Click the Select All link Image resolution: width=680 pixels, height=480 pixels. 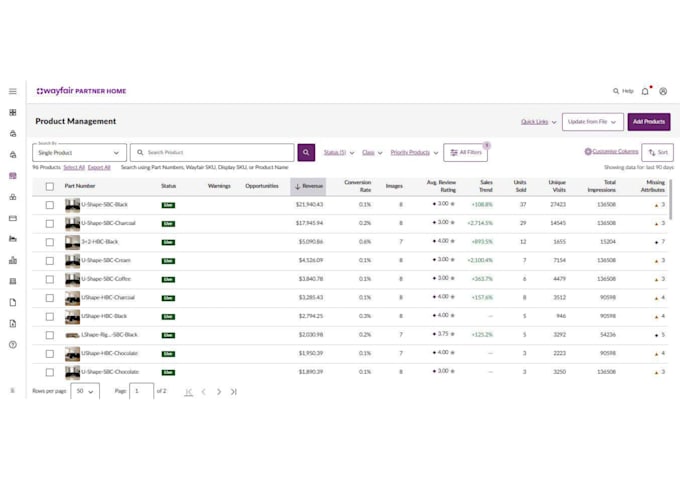coord(74,167)
